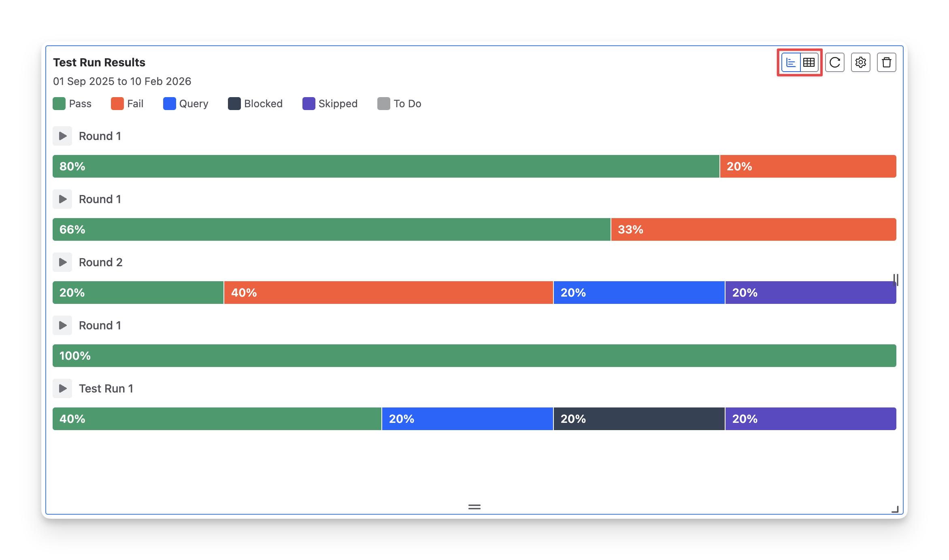Click the Pass legend green swatch
This screenshot has width=949, height=560.
click(59, 104)
